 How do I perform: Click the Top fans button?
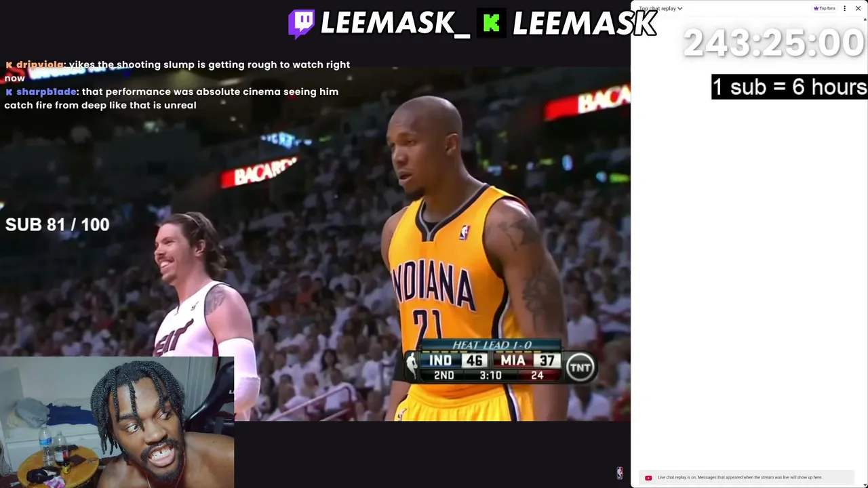[x=825, y=9]
